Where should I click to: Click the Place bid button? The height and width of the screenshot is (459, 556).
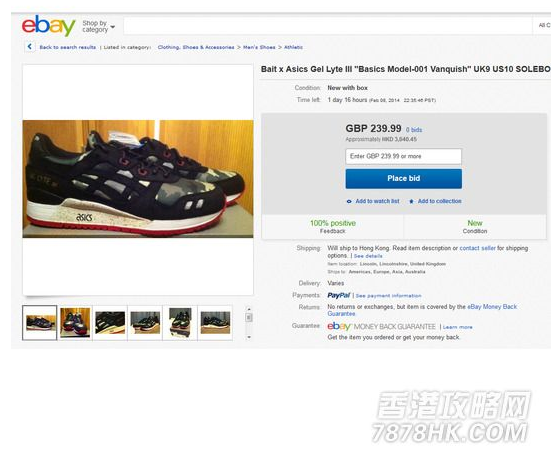404,178
